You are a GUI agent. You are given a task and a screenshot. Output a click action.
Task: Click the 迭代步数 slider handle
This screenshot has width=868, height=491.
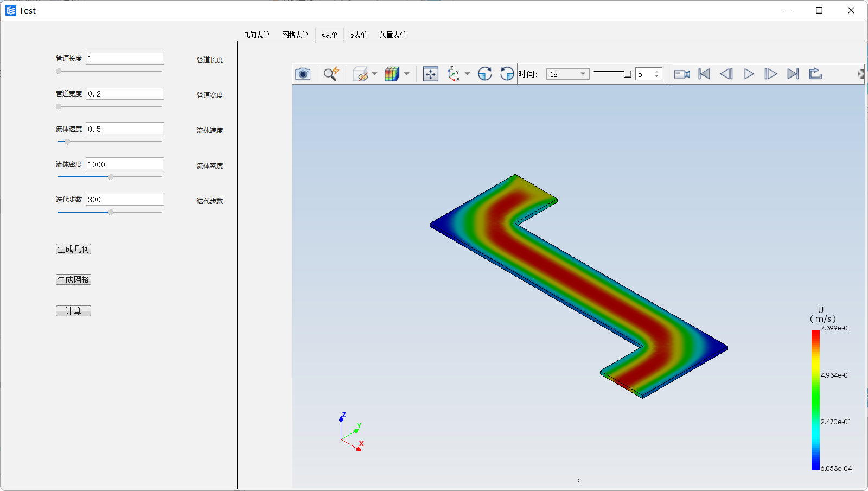[111, 212]
